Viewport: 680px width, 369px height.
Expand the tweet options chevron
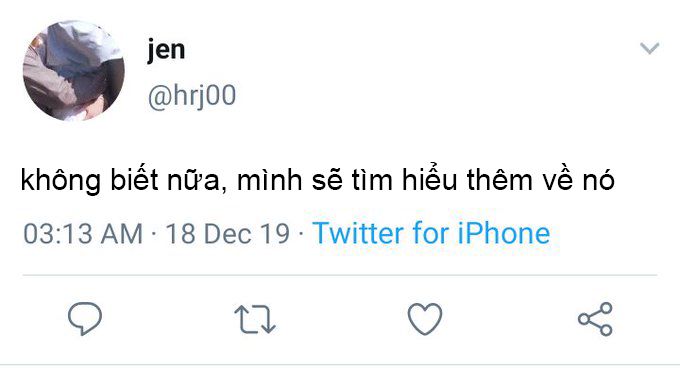(650, 48)
